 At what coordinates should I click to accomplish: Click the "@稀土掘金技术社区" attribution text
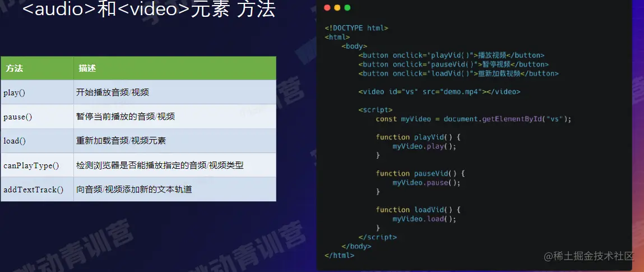pos(590,256)
